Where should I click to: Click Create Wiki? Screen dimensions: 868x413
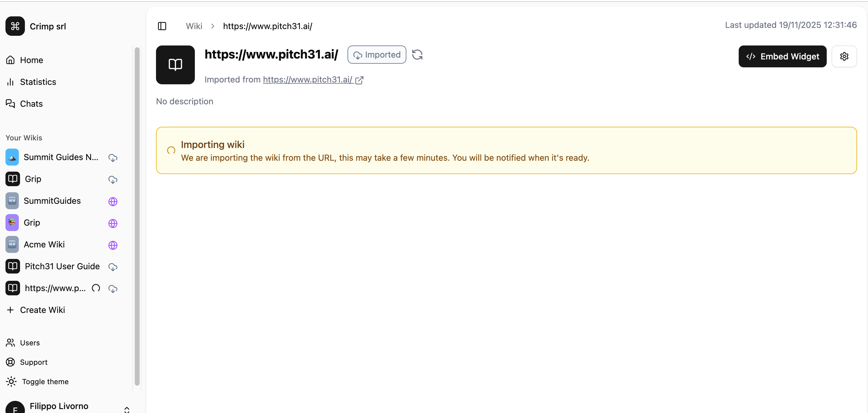click(42, 310)
